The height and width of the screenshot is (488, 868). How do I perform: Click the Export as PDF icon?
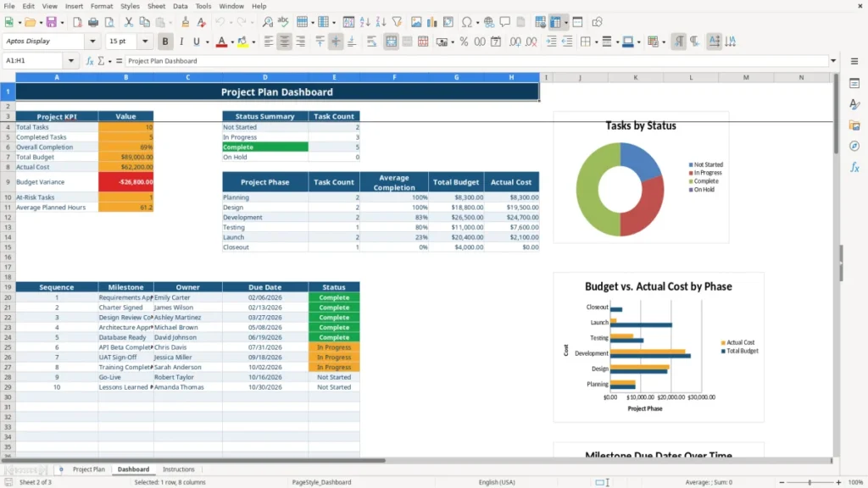pos(77,22)
